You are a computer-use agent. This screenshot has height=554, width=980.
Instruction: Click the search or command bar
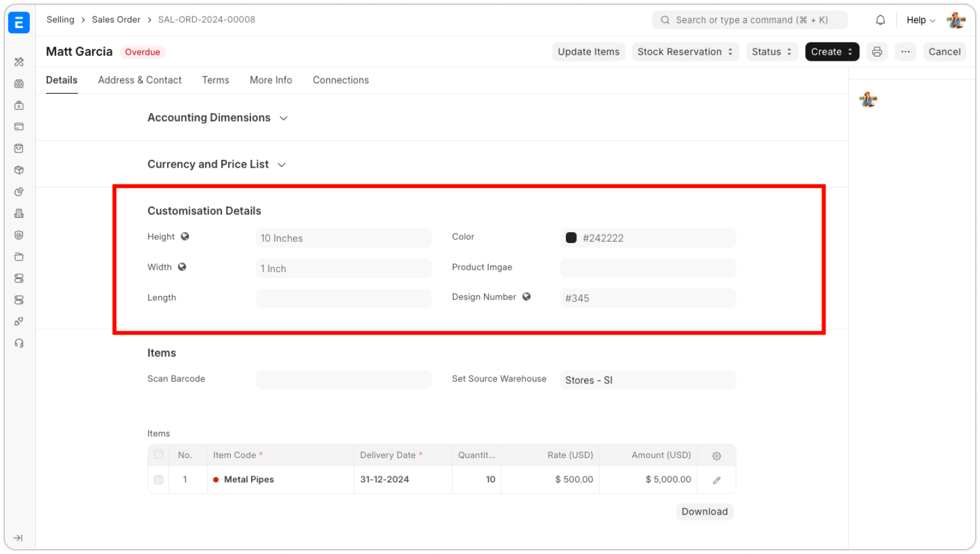tap(750, 20)
